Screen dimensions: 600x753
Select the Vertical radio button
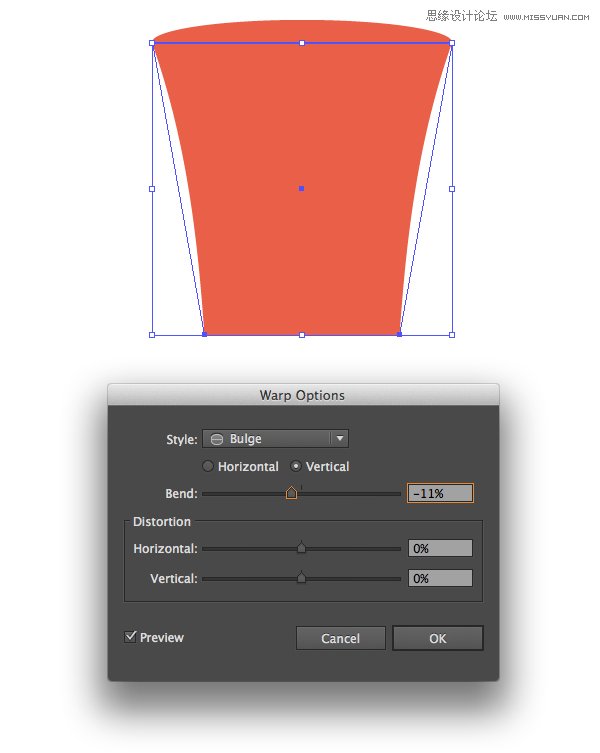pyautogui.click(x=296, y=467)
